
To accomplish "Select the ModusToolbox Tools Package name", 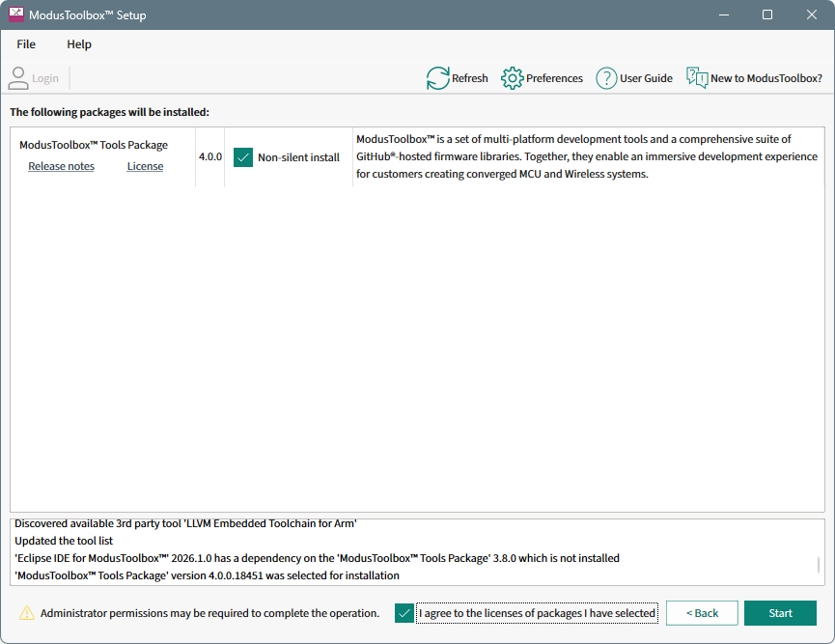I will coord(94,145).
